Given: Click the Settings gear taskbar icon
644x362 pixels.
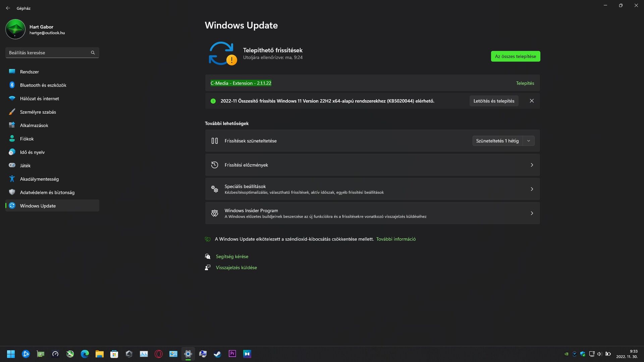Looking at the screenshot, I should (x=188, y=354).
